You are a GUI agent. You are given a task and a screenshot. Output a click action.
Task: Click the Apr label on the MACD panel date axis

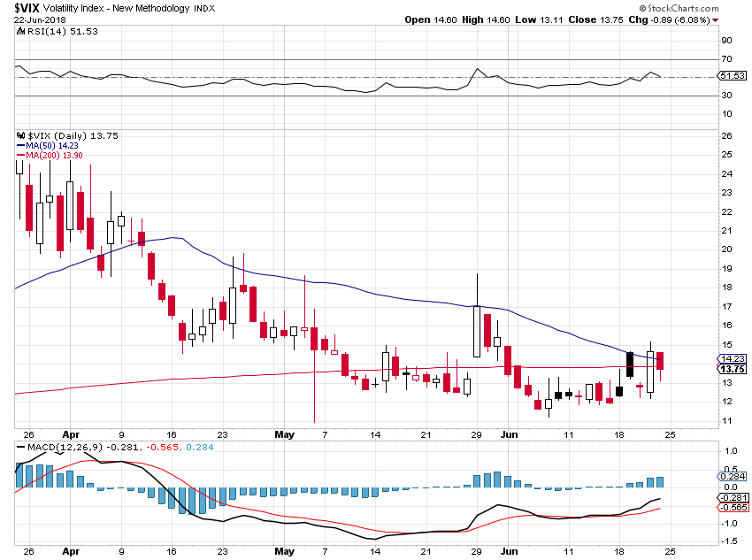(x=71, y=551)
